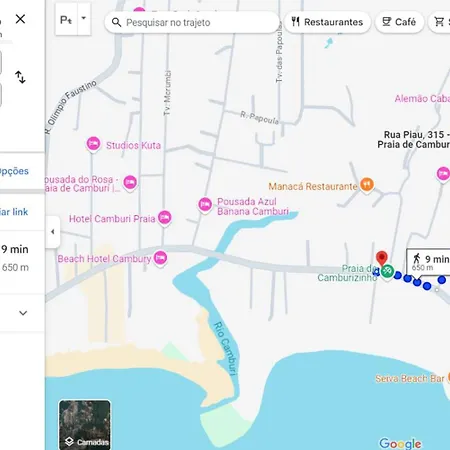Image resolution: width=450 pixels, height=450 pixels.
Task: Filter by Restaurantes chip
Action: (x=327, y=22)
